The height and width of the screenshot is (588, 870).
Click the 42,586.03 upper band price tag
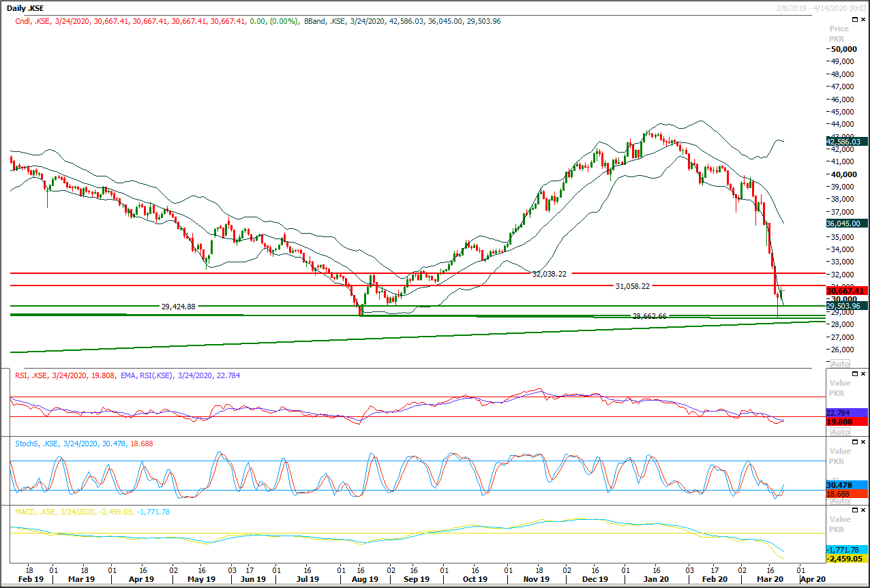[x=846, y=141]
